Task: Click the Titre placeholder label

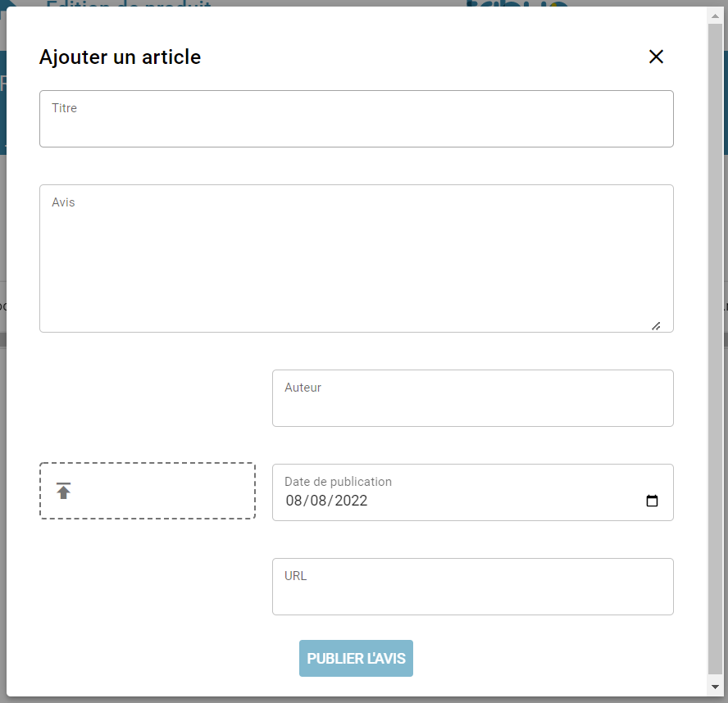Action: (64, 107)
